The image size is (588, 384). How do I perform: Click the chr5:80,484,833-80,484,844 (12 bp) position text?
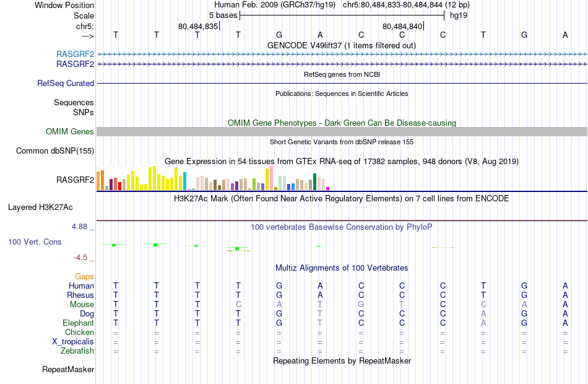click(x=406, y=5)
